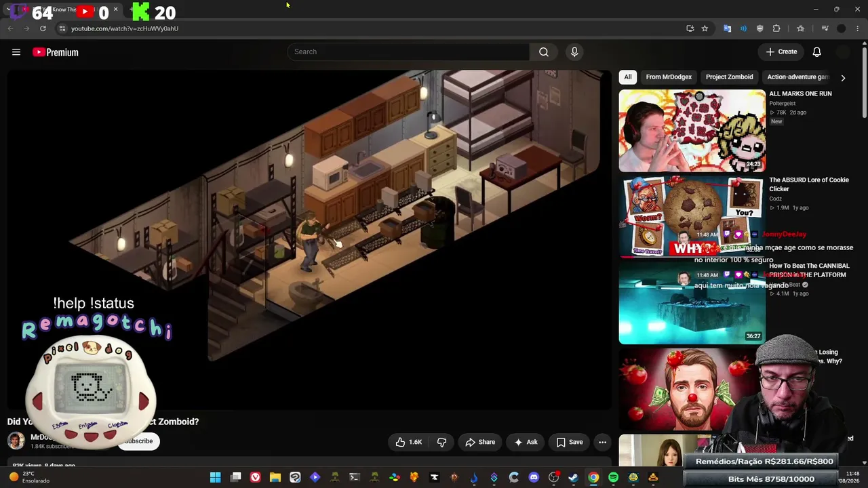Switch to Chrome in the taskbar
868x488 pixels.
[x=593, y=477]
